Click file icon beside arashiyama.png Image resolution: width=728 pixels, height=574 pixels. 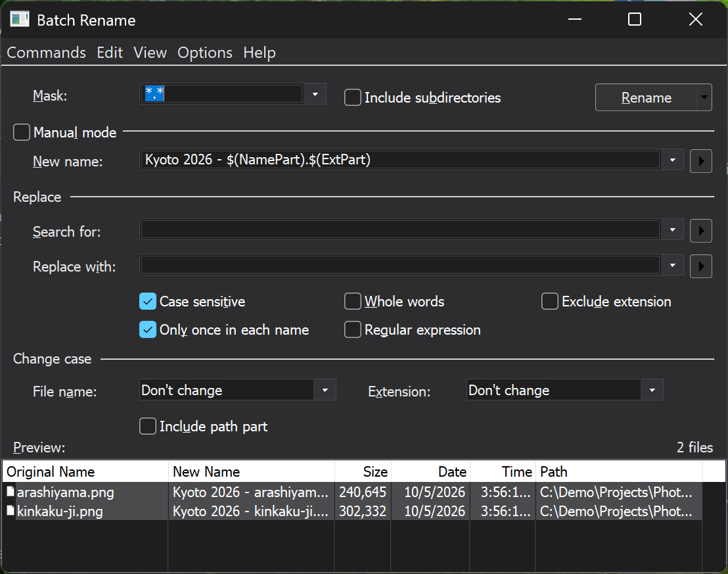11,491
